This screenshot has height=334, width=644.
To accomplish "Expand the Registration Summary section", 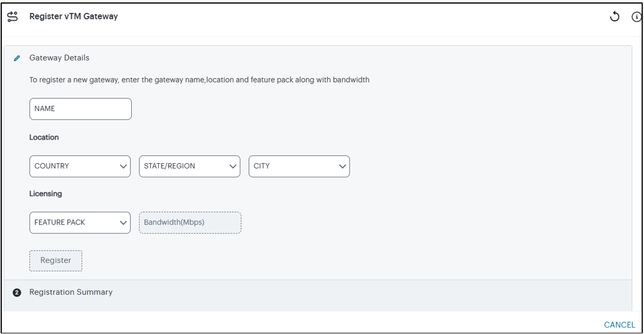I will [71, 292].
